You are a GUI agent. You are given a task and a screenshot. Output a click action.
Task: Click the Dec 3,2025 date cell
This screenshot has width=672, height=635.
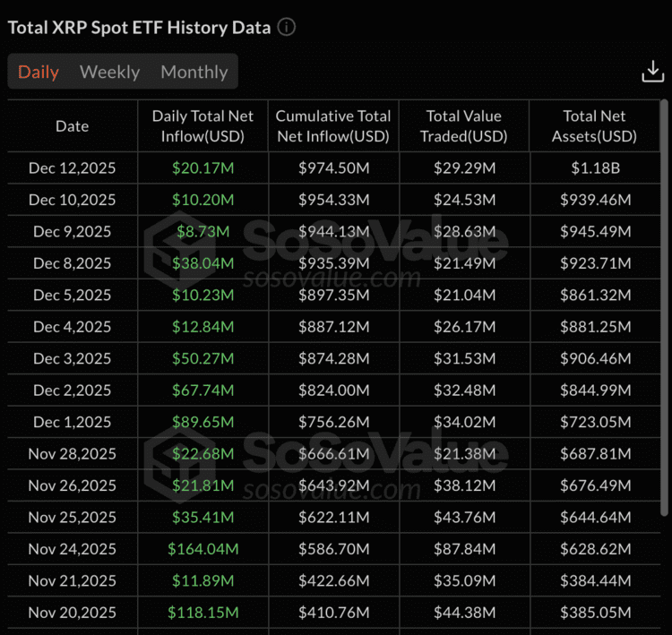pos(72,358)
